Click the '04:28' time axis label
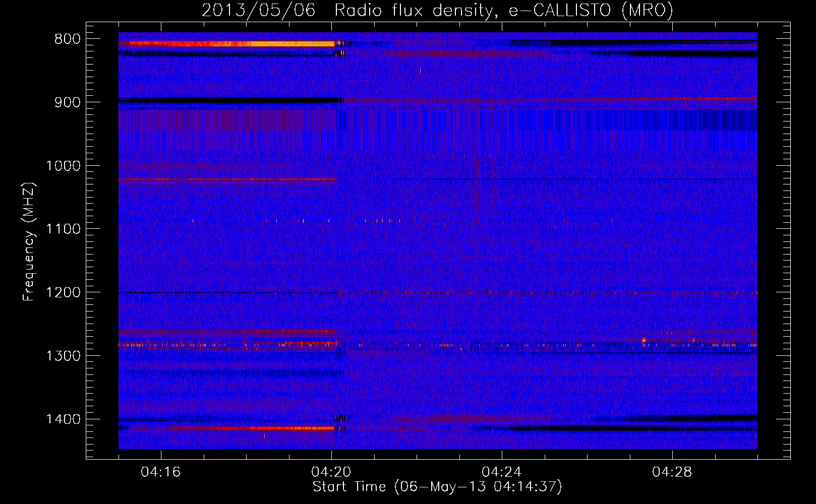Viewport: 816px width, 504px height. point(672,472)
